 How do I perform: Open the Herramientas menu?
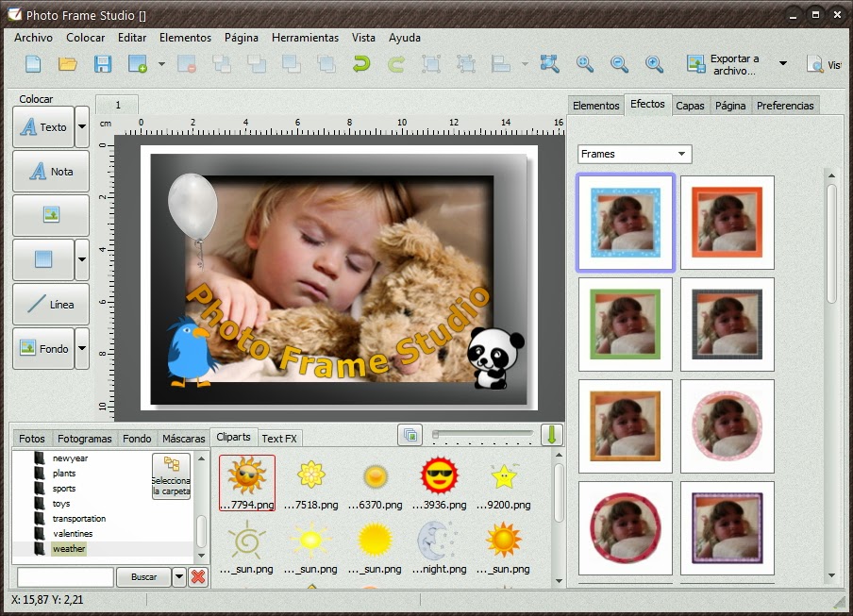tap(305, 38)
